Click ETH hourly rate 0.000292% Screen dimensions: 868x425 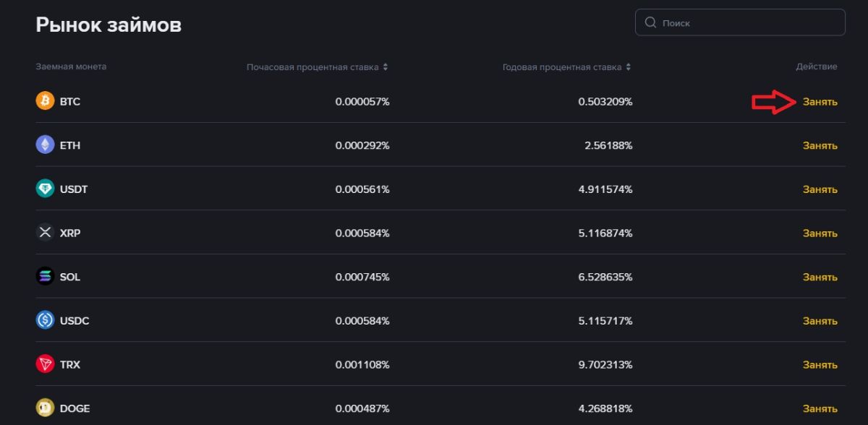(x=362, y=145)
